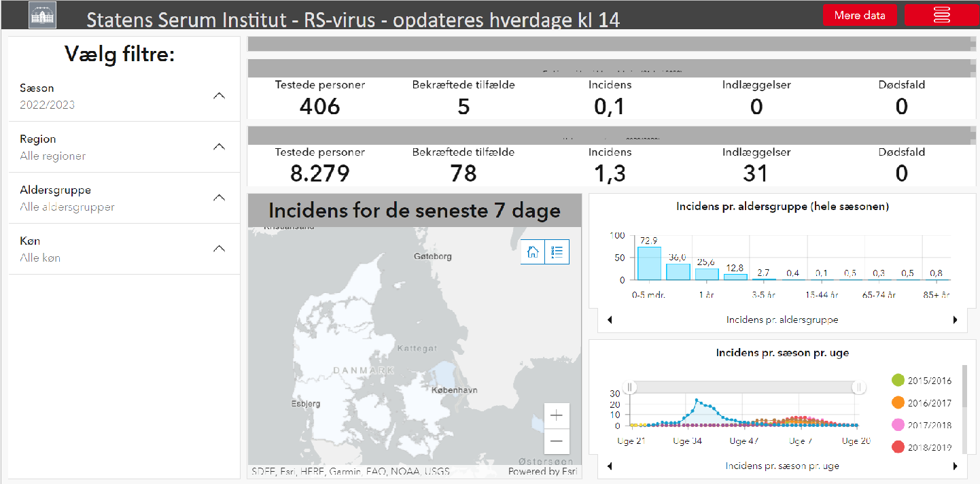980x484 pixels.
Task: Toggle 2015/2016 season in legend
Action: tap(921, 381)
